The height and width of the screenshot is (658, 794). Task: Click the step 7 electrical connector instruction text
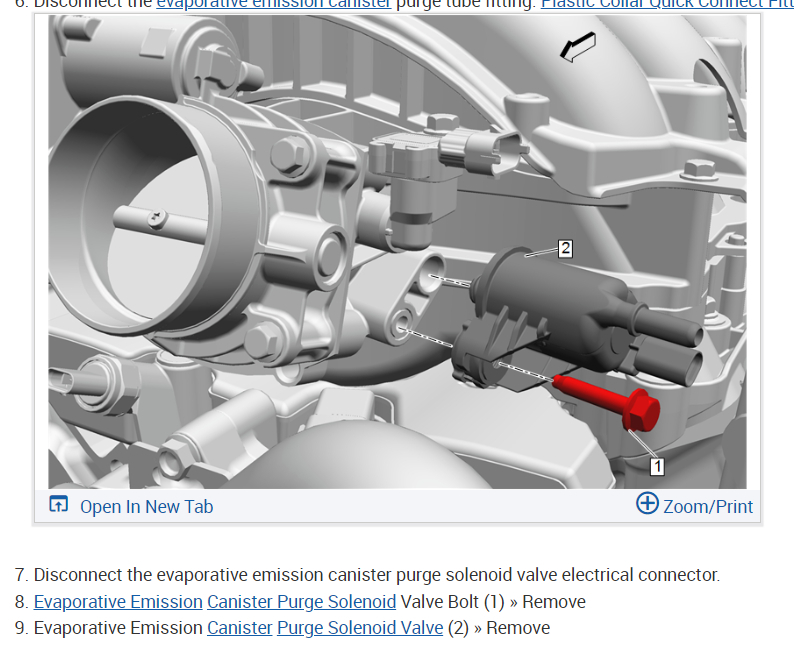click(x=377, y=575)
